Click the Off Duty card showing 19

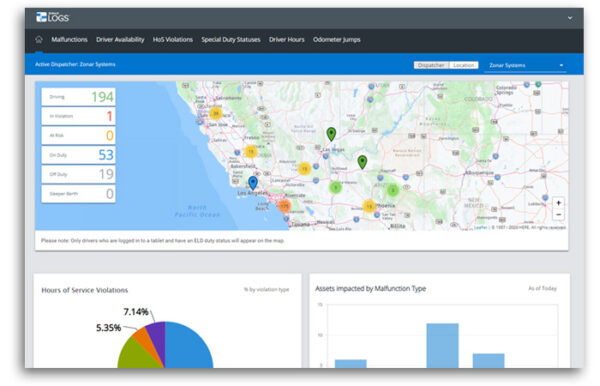78,174
